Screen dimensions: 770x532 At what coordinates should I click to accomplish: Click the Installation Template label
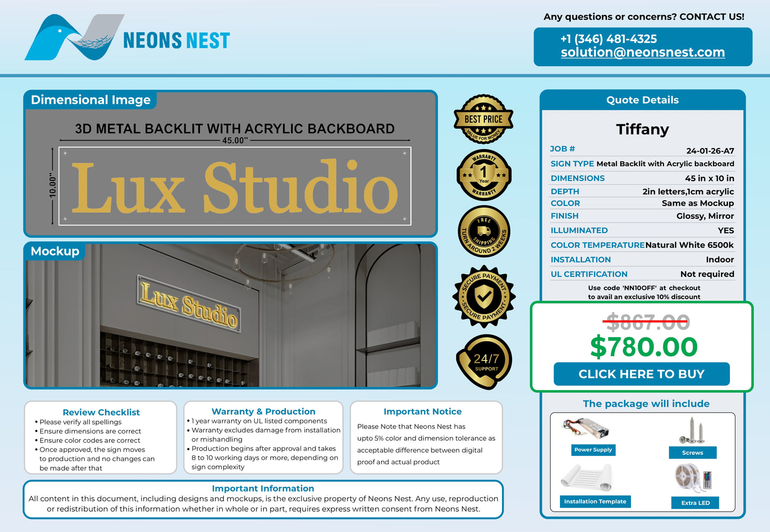595,502
